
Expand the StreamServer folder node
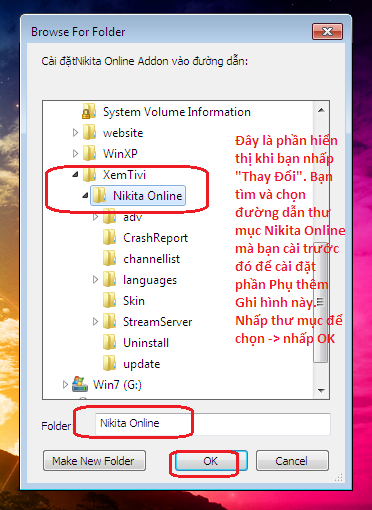coord(96,322)
